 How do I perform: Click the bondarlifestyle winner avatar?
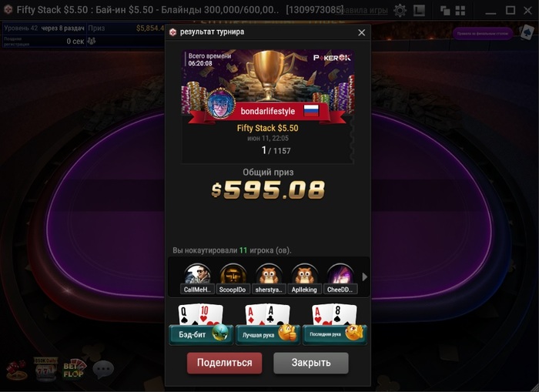(x=221, y=104)
